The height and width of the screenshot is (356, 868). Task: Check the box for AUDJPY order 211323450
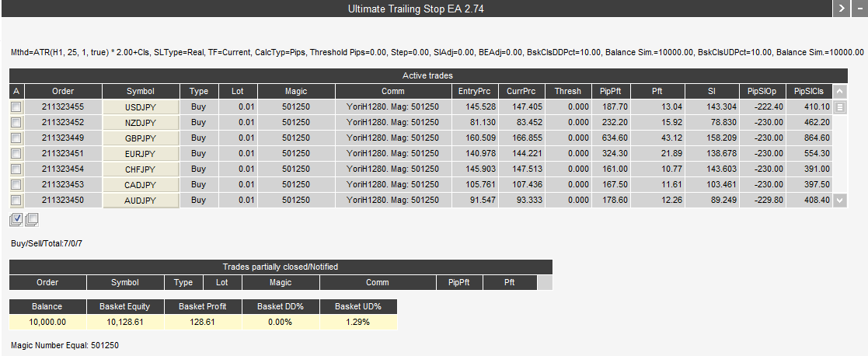[x=16, y=200]
